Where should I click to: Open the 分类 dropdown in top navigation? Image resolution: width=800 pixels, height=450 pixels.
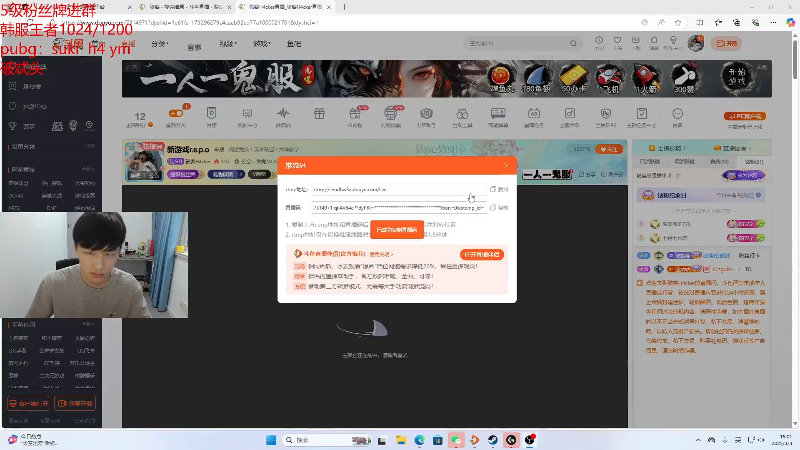[x=160, y=44]
